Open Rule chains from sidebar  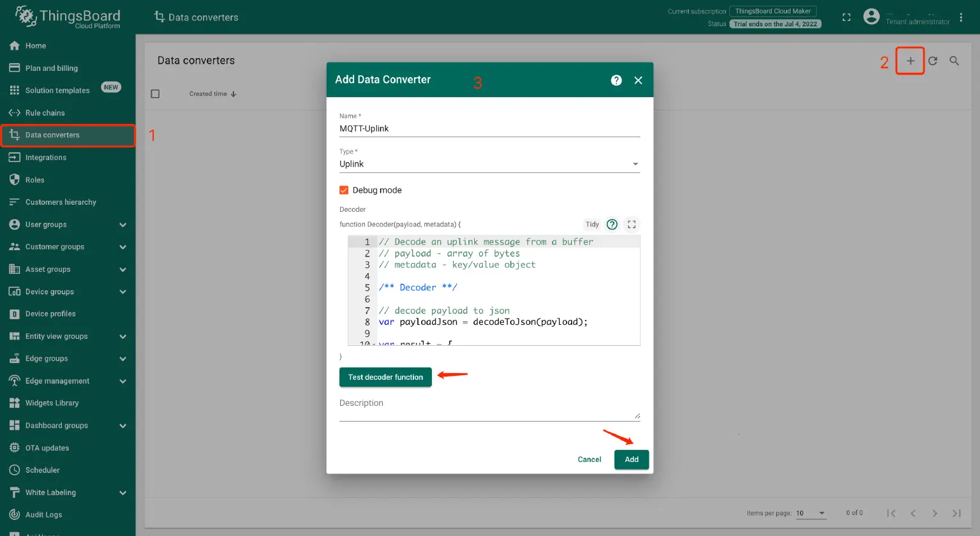(x=45, y=113)
